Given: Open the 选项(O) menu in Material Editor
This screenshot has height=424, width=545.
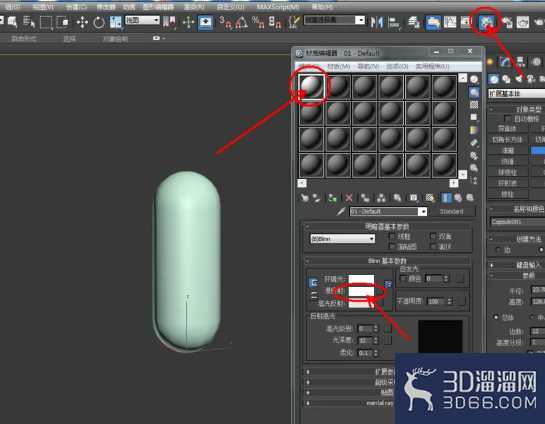Looking at the screenshot, I should pos(397,66).
